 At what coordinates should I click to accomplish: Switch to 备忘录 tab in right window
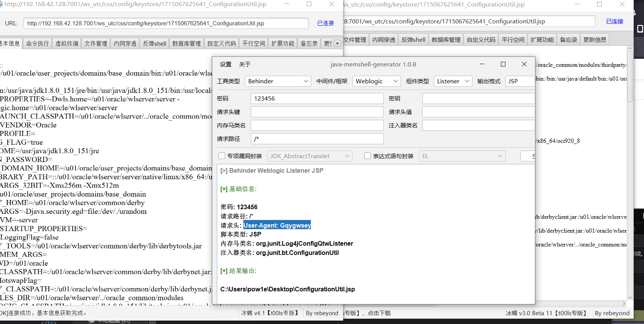point(568,40)
